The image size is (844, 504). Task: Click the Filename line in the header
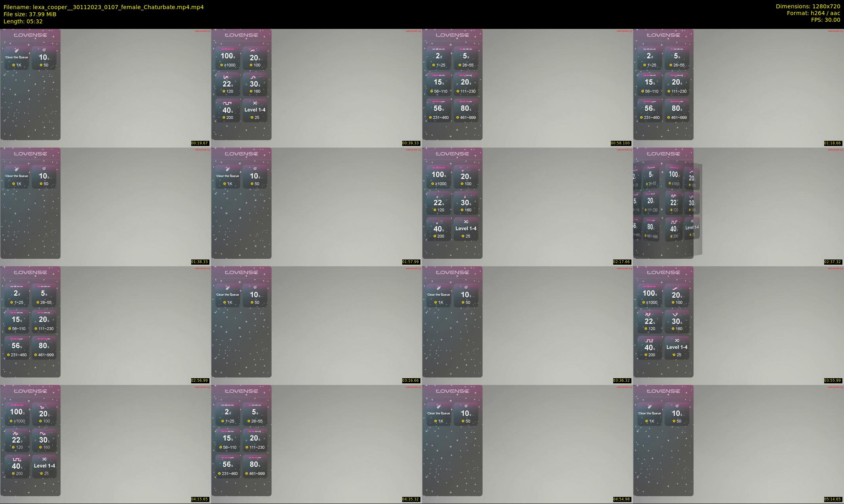point(104,7)
